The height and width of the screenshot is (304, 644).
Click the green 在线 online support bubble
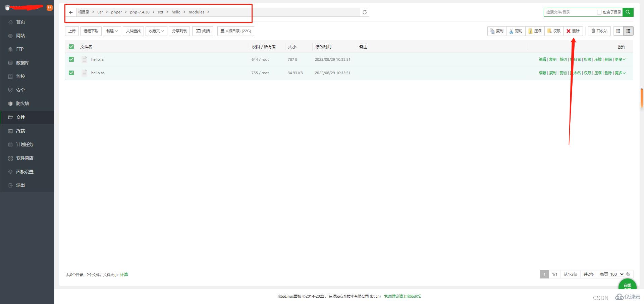pyautogui.click(x=627, y=285)
